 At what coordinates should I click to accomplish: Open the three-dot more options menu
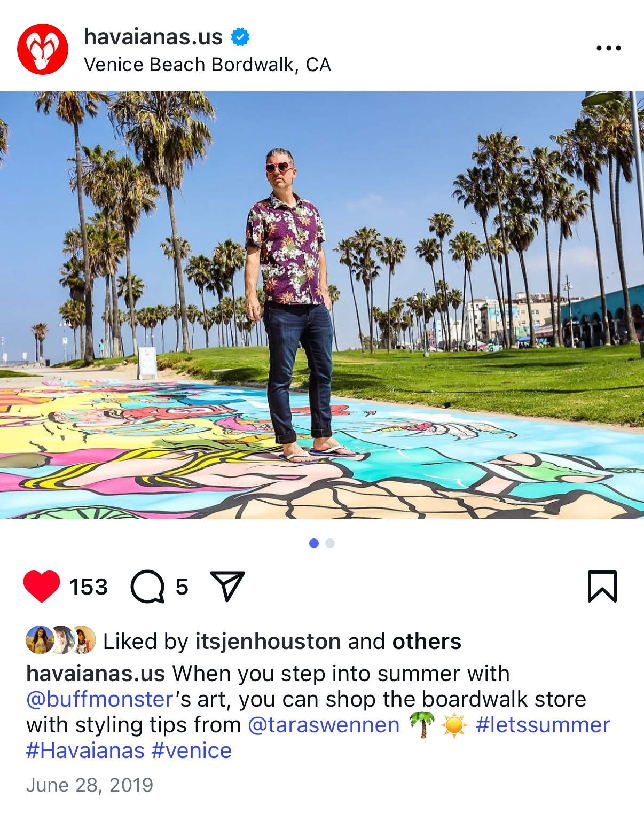point(608,48)
